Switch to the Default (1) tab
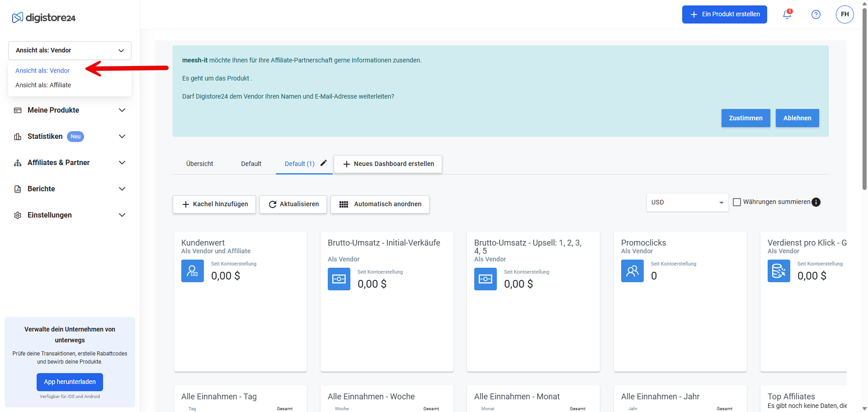This screenshot has height=412, width=868. 300,164
